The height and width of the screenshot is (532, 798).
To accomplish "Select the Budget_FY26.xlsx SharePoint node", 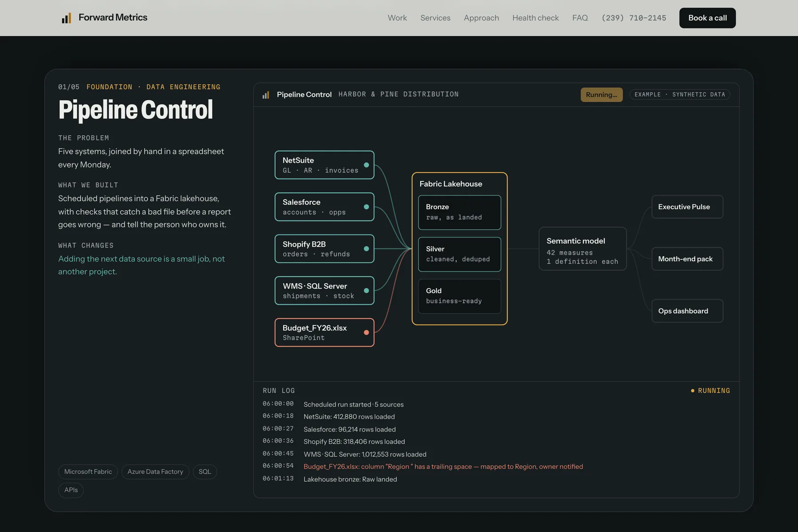I will coord(325,332).
